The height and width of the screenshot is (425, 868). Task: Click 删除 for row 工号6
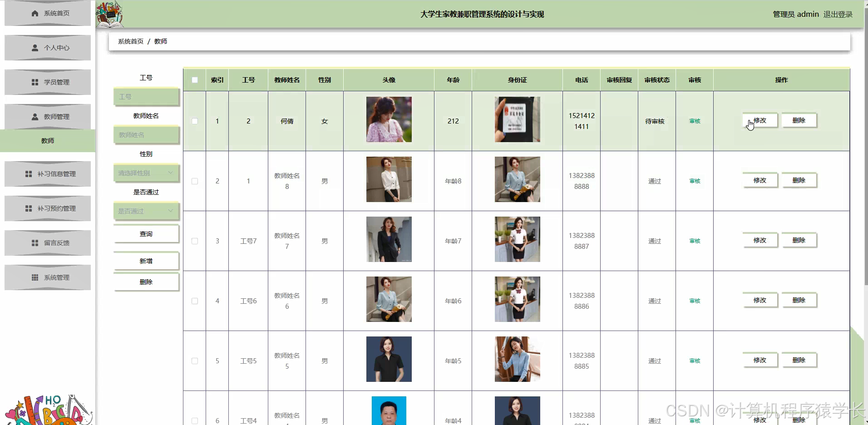pos(799,300)
